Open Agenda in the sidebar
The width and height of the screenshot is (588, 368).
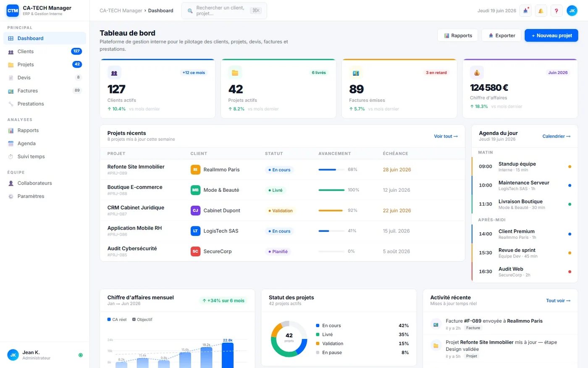point(45,143)
